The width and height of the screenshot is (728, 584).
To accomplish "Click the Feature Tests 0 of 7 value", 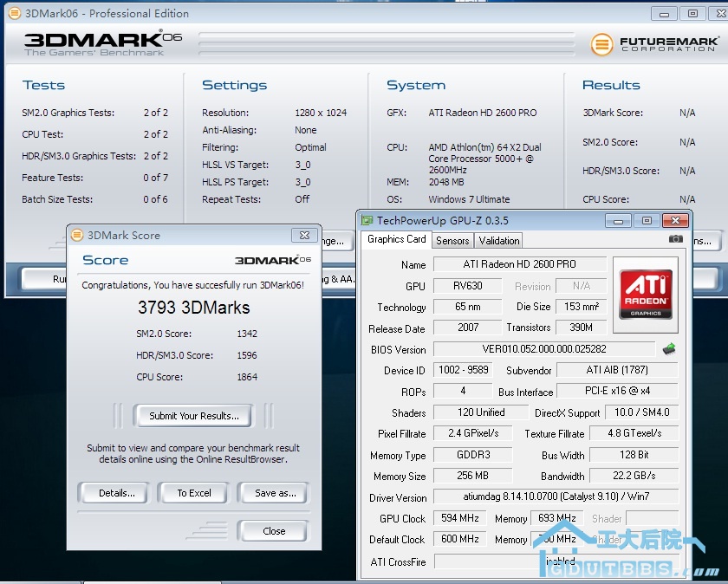I will 155,178.
